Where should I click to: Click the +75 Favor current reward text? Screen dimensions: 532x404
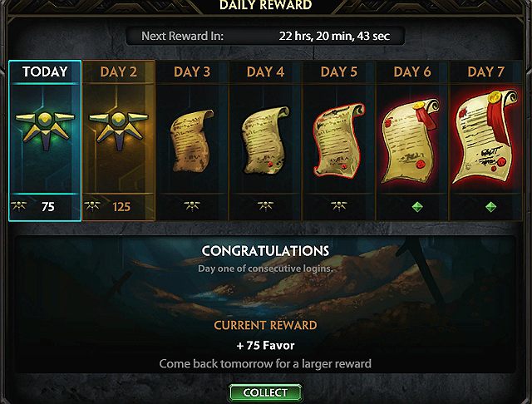265,345
